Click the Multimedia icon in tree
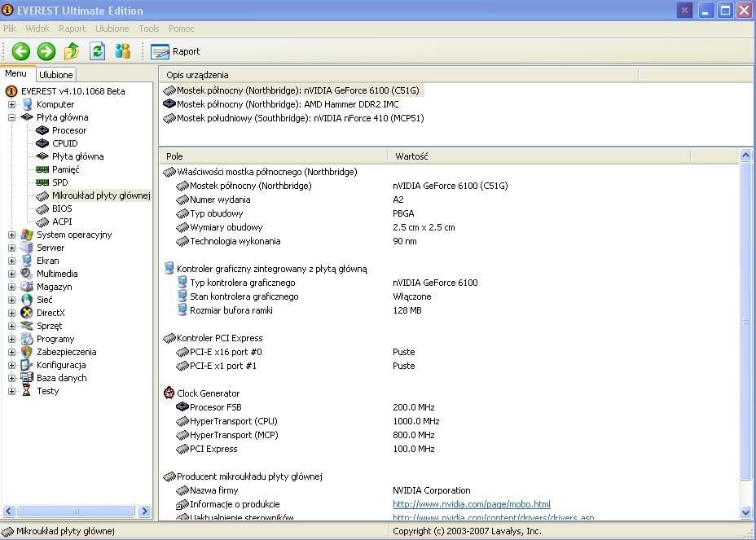This screenshot has width=756, height=540. [x=27, y=274]
